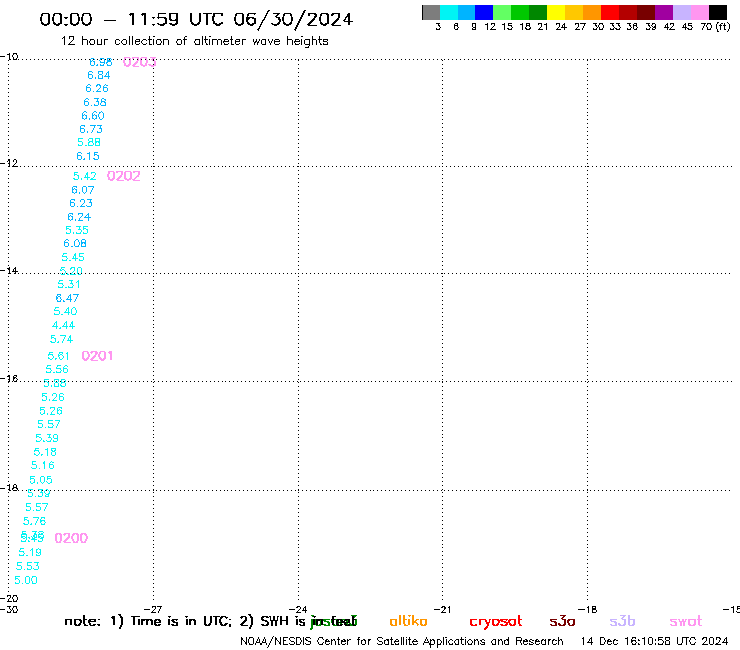
Task: Click wave height value 5.40
Action: point(65,311)
